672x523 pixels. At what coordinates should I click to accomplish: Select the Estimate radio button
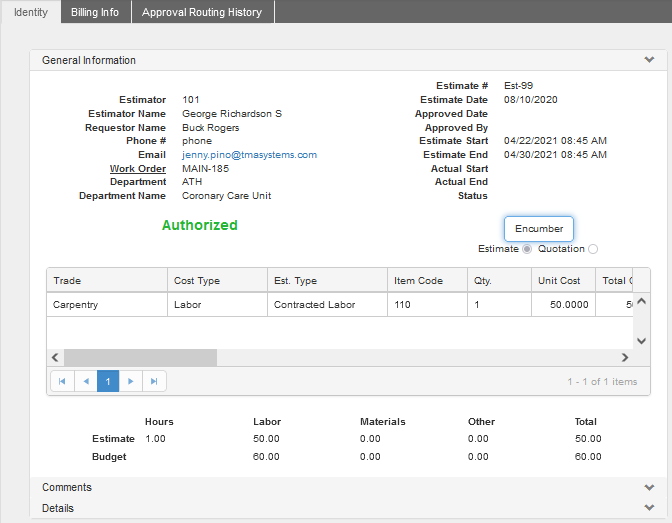coord(527,249)
